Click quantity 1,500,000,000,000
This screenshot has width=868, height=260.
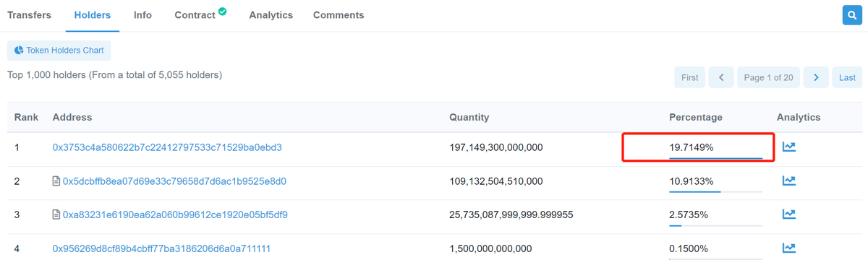pos(490,248)
